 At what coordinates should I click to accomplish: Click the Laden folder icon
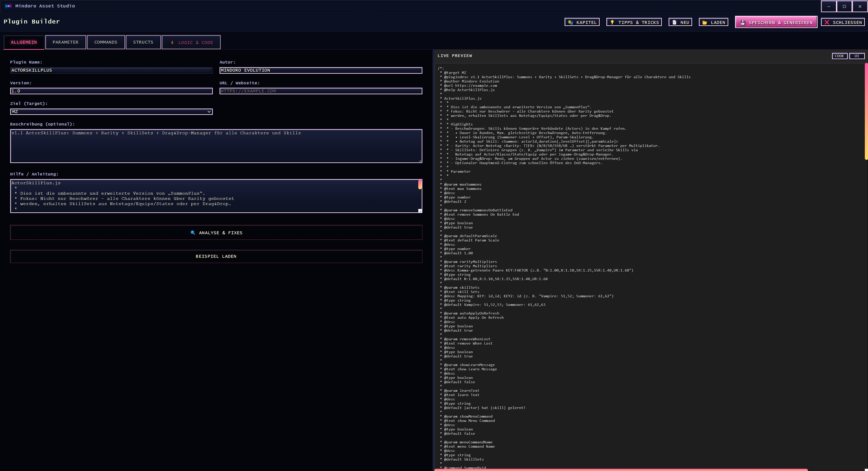(705, 22)
